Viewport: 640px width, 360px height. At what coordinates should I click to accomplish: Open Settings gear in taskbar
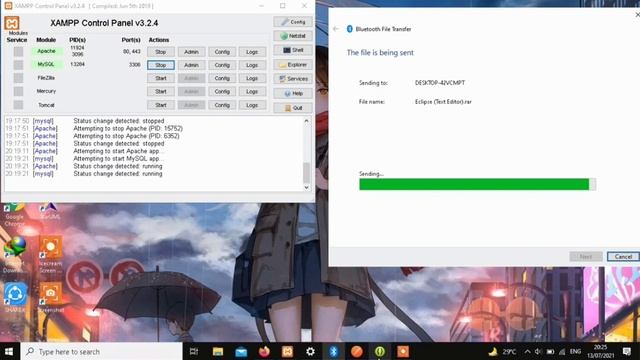(310, 351)
